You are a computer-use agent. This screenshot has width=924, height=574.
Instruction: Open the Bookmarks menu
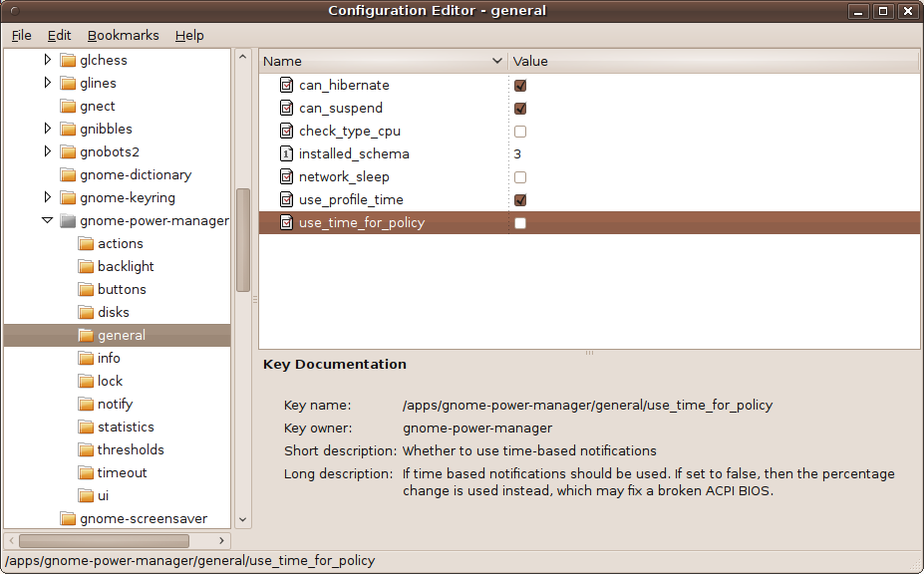(124, 35)
